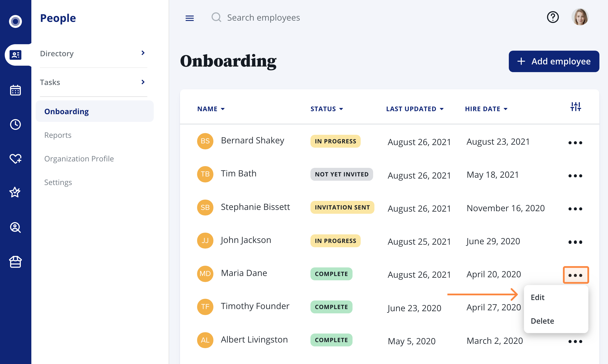608x364 pixels.
Task: Choose Edit from the context menu
Action: 538,297
